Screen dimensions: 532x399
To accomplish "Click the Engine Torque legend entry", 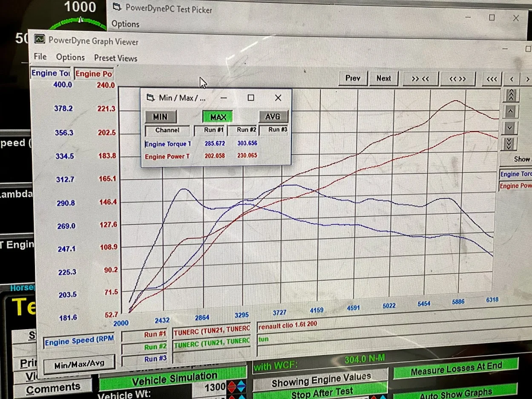I will point(515,174).
